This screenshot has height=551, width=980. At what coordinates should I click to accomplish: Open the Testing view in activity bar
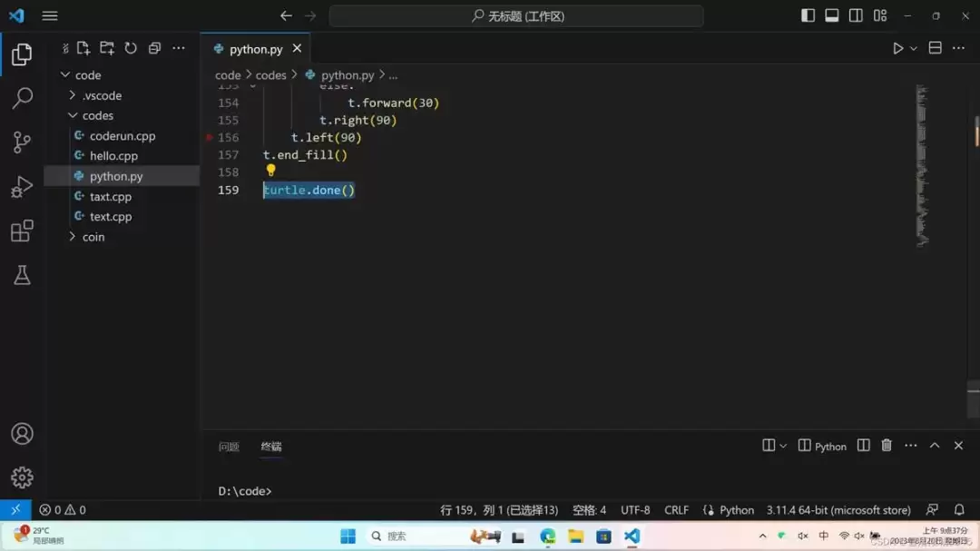[22, 275]
